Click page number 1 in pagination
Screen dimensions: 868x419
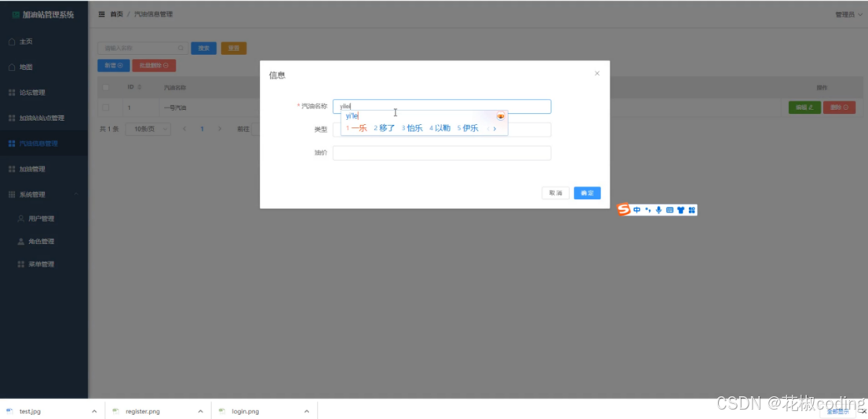[x=202, y=129]
